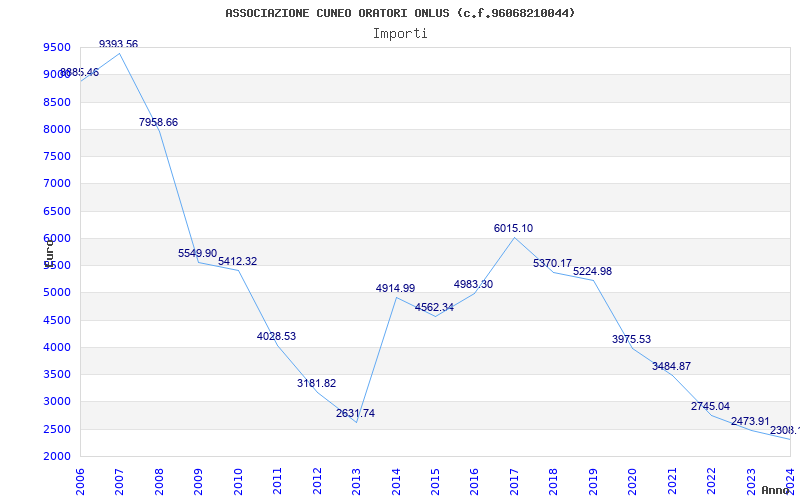This screenshot has width=800, height=500.
Task: Select the 9393.56 data label
Action: click(118, 44)
